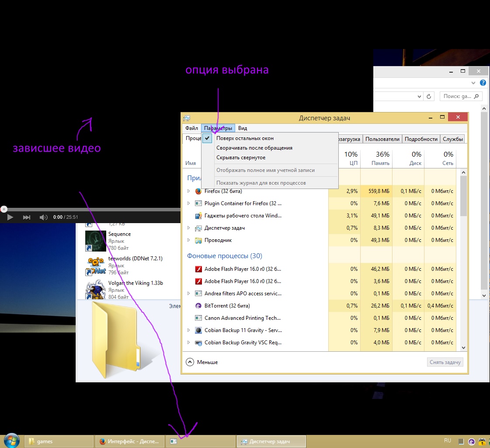Click the video seek bar handle

click(x=4, y=210)
